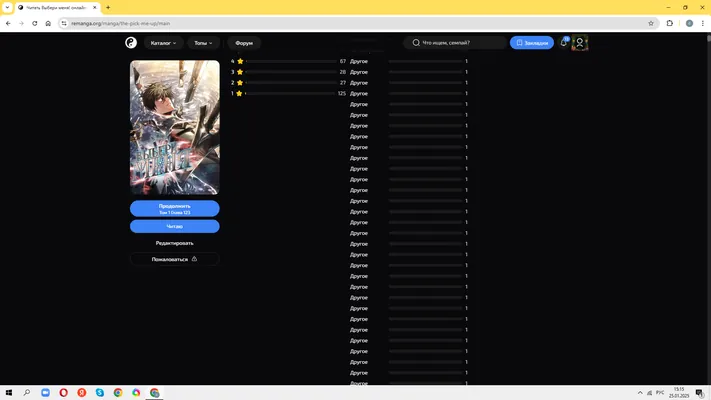Image resolution: width=711 pixels, height=400 pixels.
Task: Launch Skype from the taskbar
Action: click(x=100, y=393)
